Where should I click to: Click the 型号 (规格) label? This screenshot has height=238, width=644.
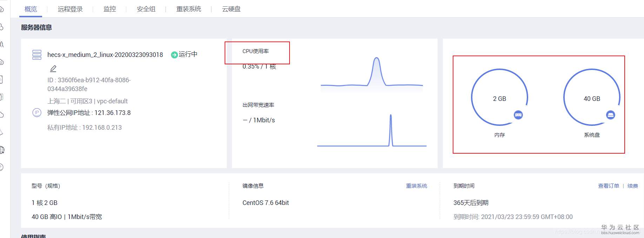pyautogui.click(x=46, y=186)
